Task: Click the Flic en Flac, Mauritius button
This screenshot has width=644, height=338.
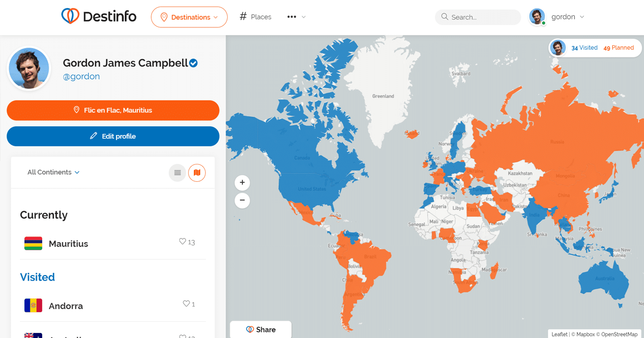Action: (113, 110)
